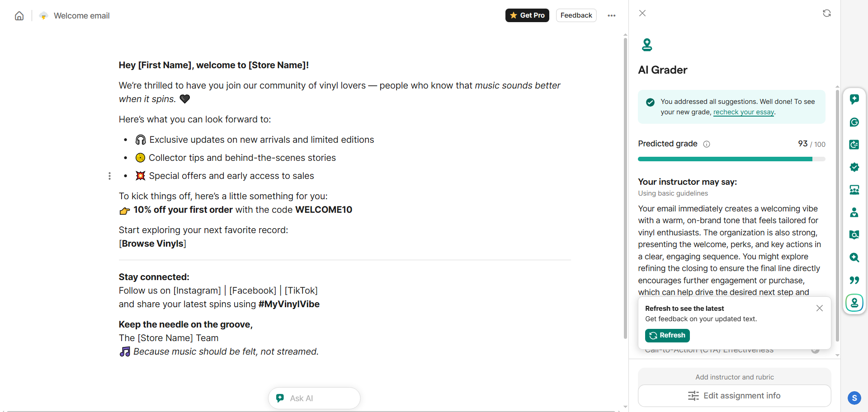
Task: Open the AI chat feedback tool
Action: 854,99
